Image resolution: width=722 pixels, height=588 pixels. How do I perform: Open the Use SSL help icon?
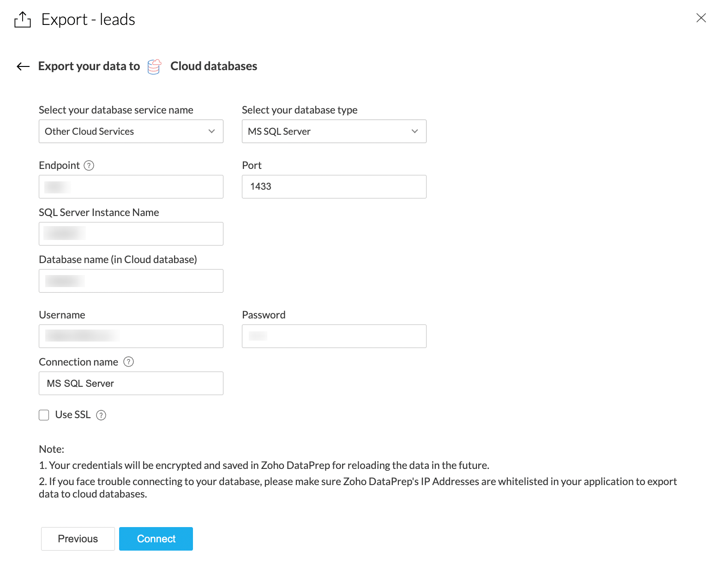pos(101,415)
